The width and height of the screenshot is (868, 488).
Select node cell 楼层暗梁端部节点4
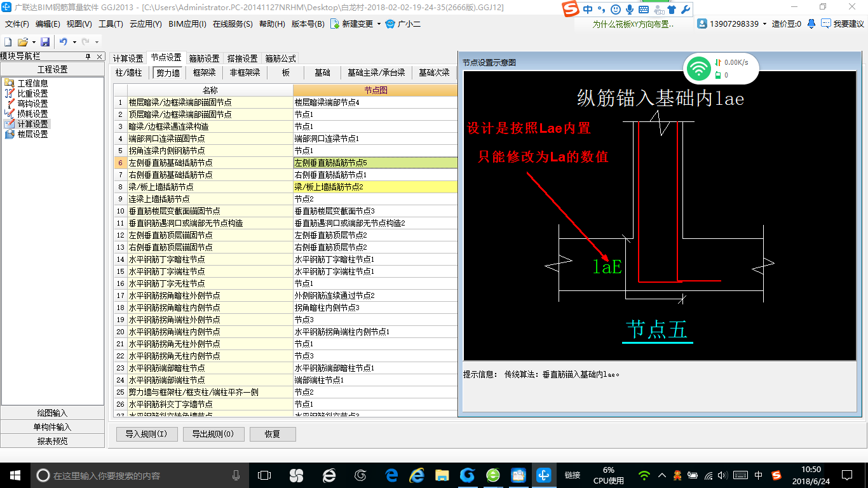click(375, 102)
